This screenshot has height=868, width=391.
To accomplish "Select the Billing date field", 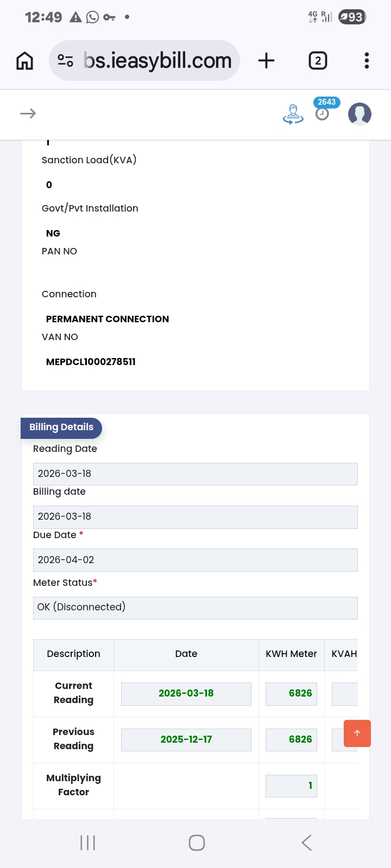I will click(195, 517).
